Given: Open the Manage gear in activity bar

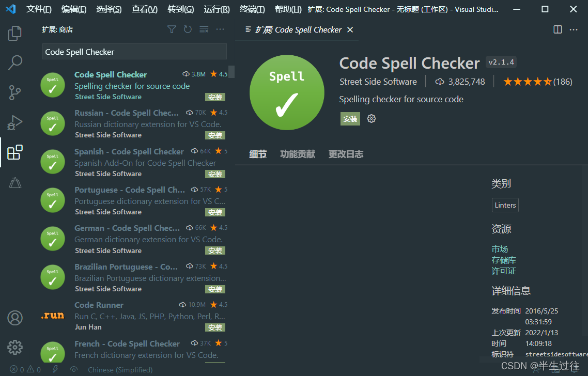Looking at the screenshot, I should pos(15,348).
